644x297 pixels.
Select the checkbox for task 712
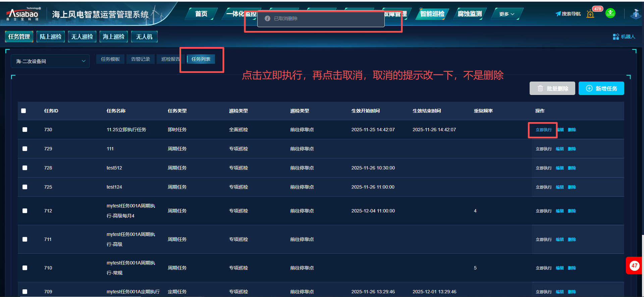pos(25,211)
